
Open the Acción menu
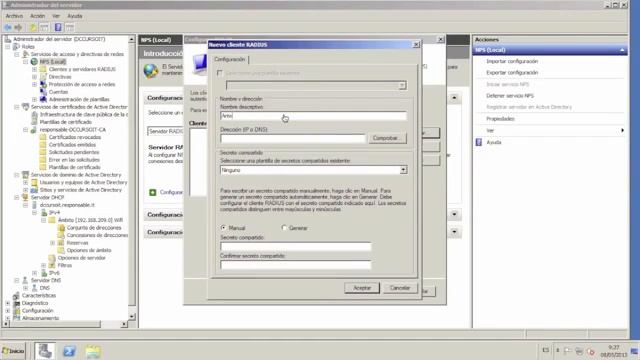pyautogui.click(x=38, y=16)
